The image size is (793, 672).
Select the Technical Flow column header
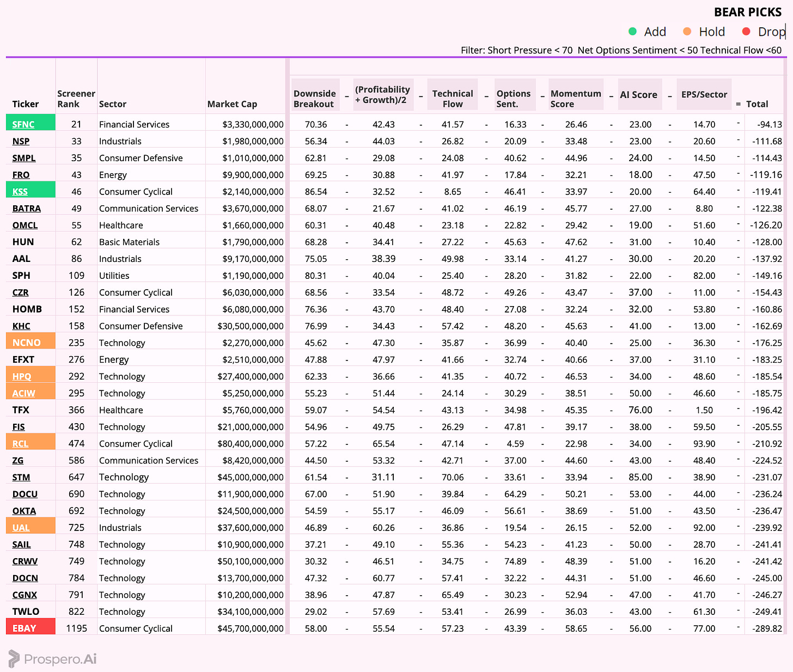pyautogui.click(x=453, y=99)
